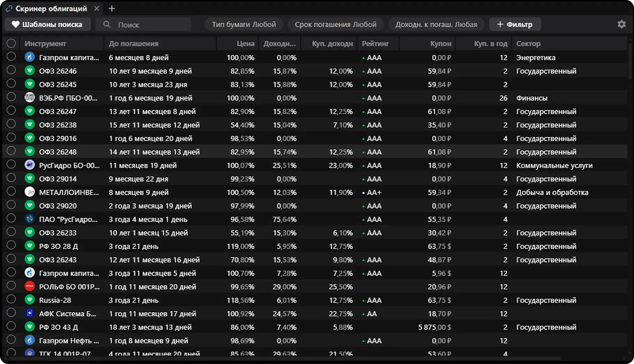
Task: Click the Russia-28 bond icon
Action: tap(30, 300)
